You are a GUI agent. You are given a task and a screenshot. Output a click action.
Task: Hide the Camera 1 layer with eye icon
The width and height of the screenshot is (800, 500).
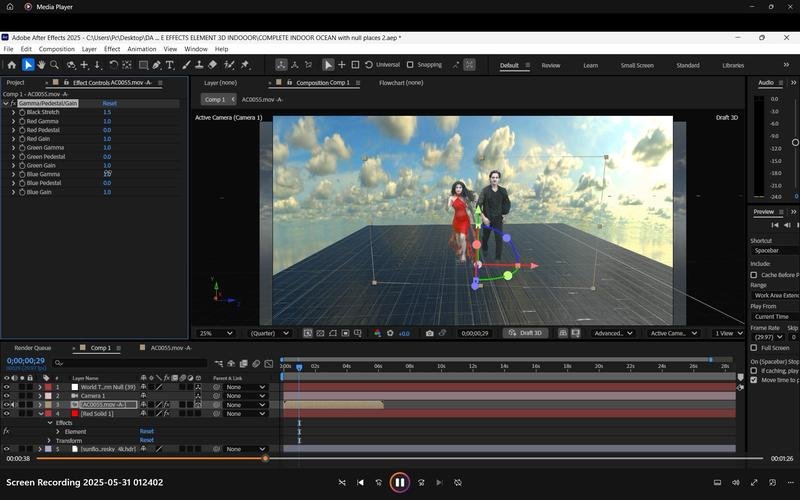(x=7, y=396)
